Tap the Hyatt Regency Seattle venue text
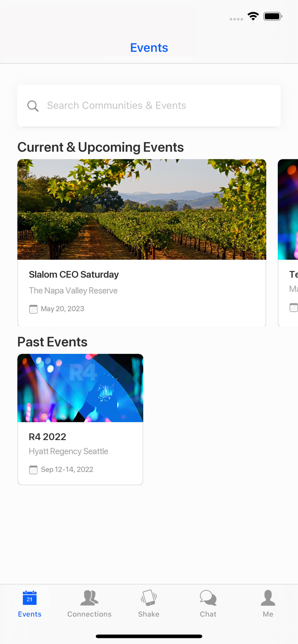The width and height of the screenshot is (298, 644). point(68,451)
